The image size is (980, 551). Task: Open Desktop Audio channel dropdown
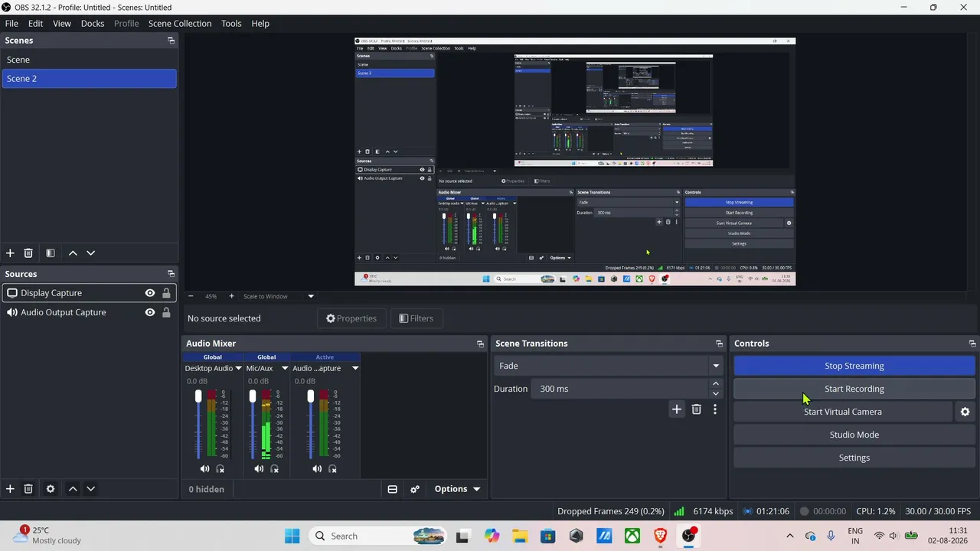pos(238,368)
